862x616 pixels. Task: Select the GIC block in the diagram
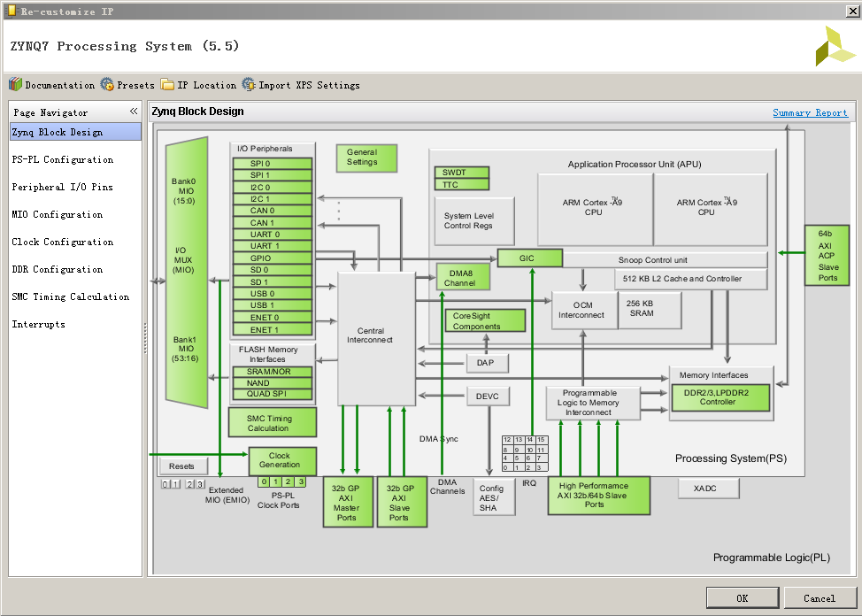pyautogui.click(x=530, y=258)
